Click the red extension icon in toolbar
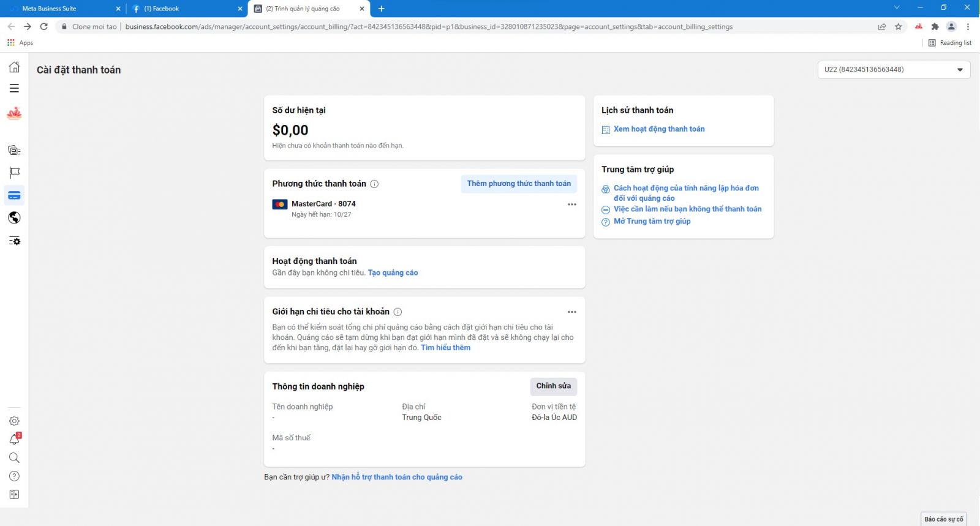The height and width of the screenshot is (526, 980). [918, 26]
